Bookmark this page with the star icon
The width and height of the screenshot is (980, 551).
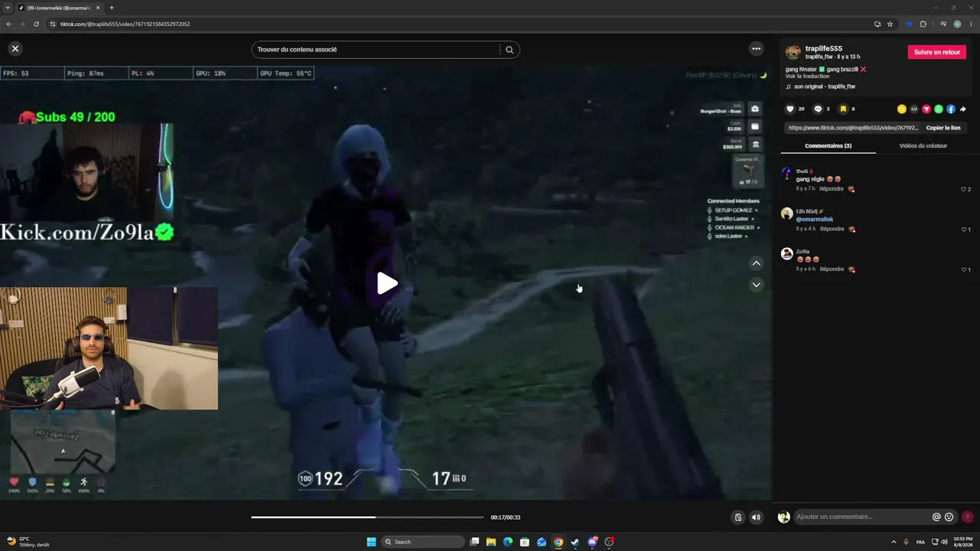(x=890, y=24)
